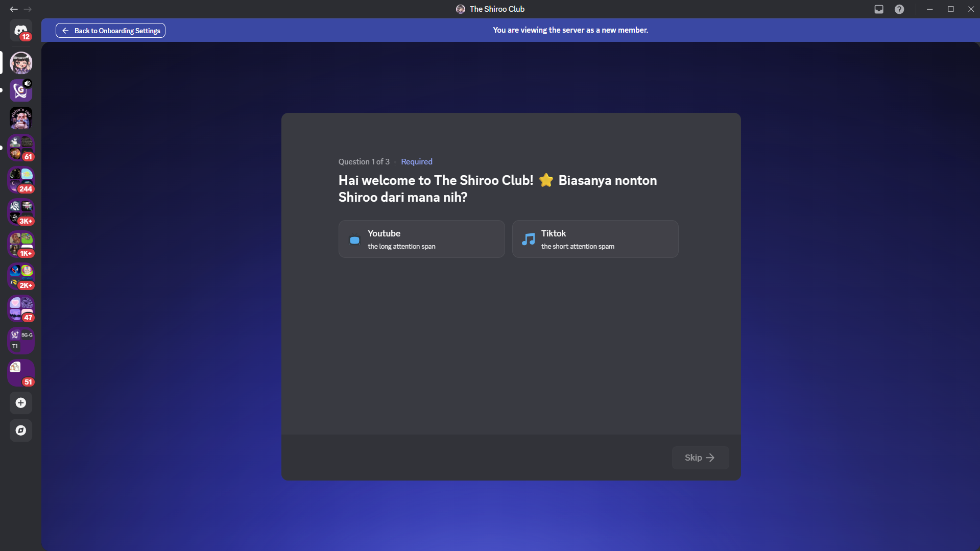This screenshot has width=980, height=551.
Task: Open the purple G server with speaker badge
Action: coord(21,90)
